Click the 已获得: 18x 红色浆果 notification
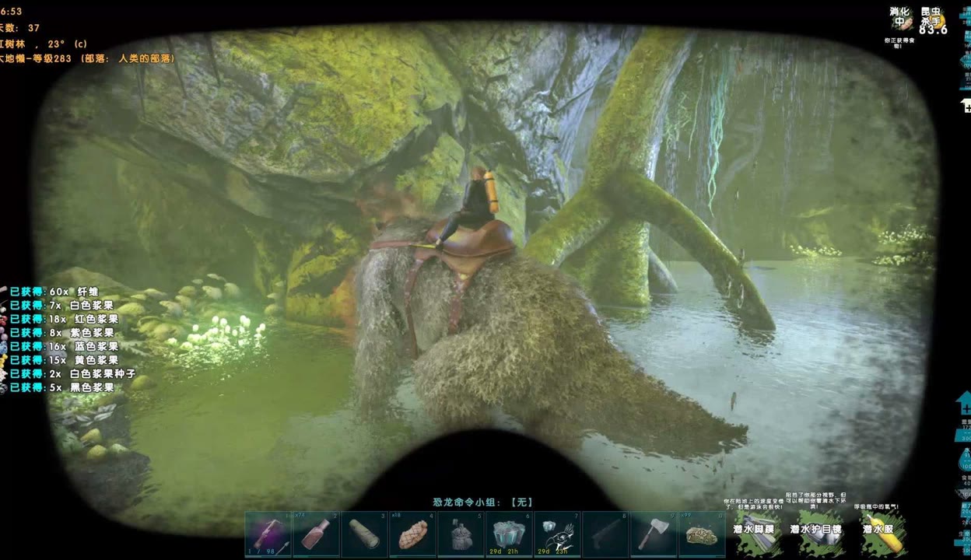 [65, 319]
